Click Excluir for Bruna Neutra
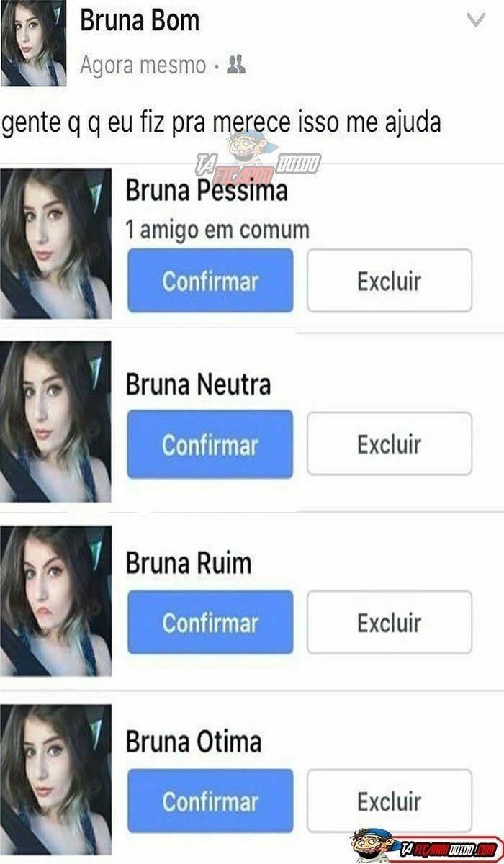This screenshot has width=504, height=864. click(390, 444)
